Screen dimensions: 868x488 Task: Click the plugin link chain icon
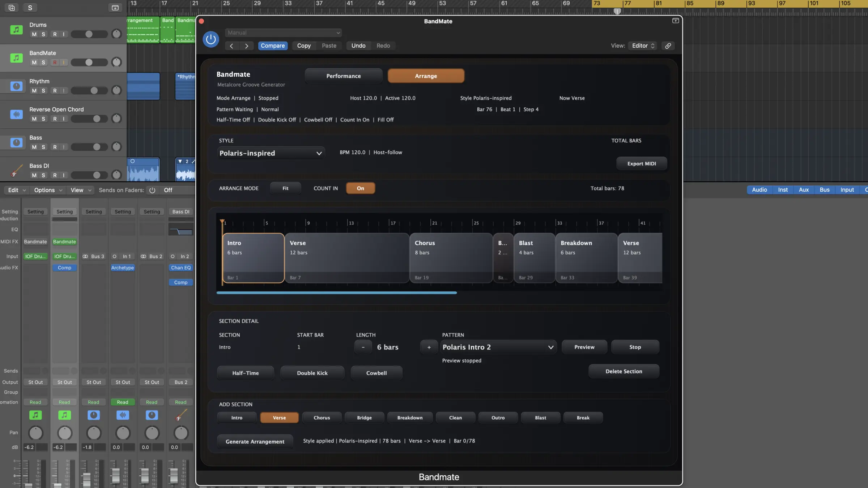coord(668,46)
